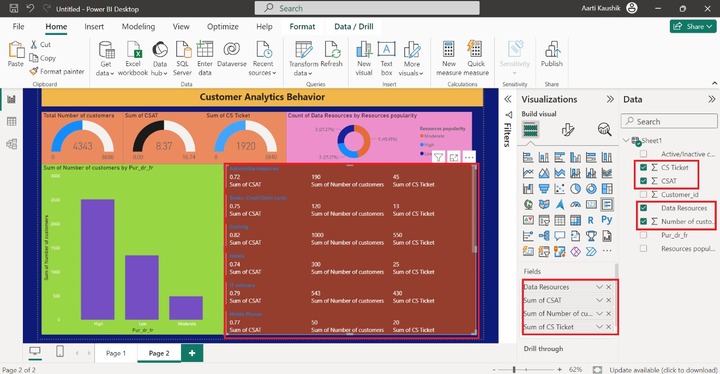Collapse the Data pane chevrons

tap(711, 99)
